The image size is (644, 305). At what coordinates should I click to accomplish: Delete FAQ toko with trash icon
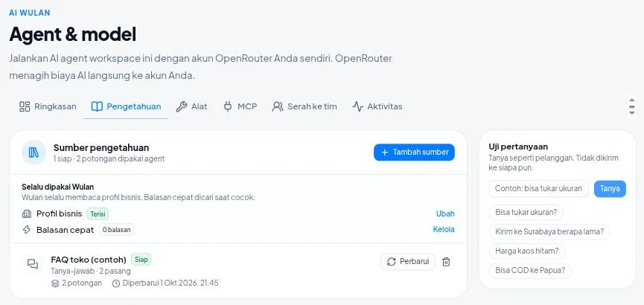pyautogui.click(x=446, y=262)
